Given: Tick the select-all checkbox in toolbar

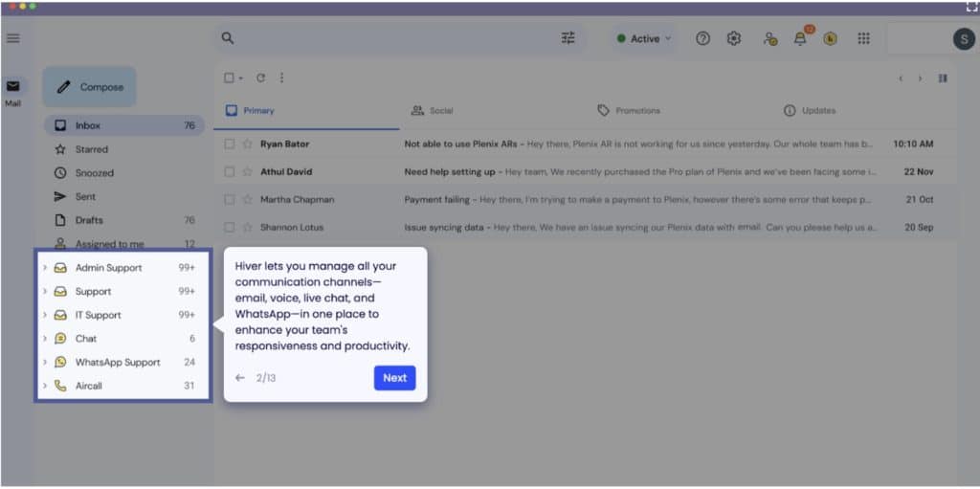Looking at the screenshot, I should [x=229, y=78].
